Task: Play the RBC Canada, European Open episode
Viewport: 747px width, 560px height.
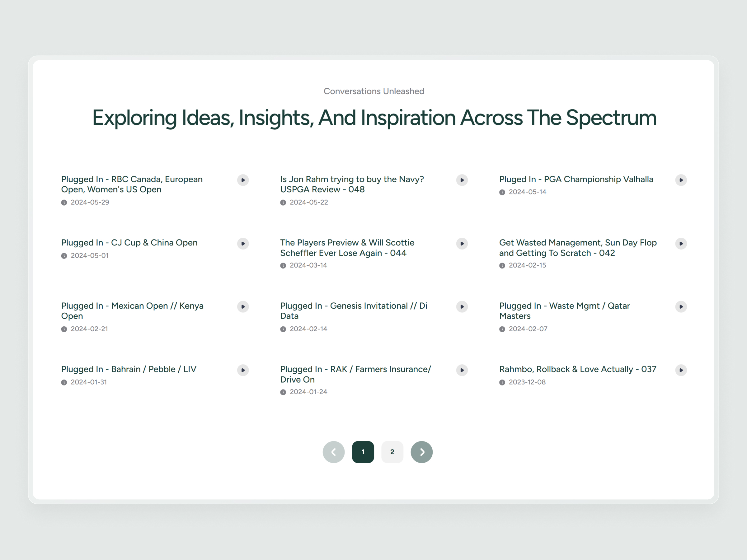Action: (x=243, y=180)
